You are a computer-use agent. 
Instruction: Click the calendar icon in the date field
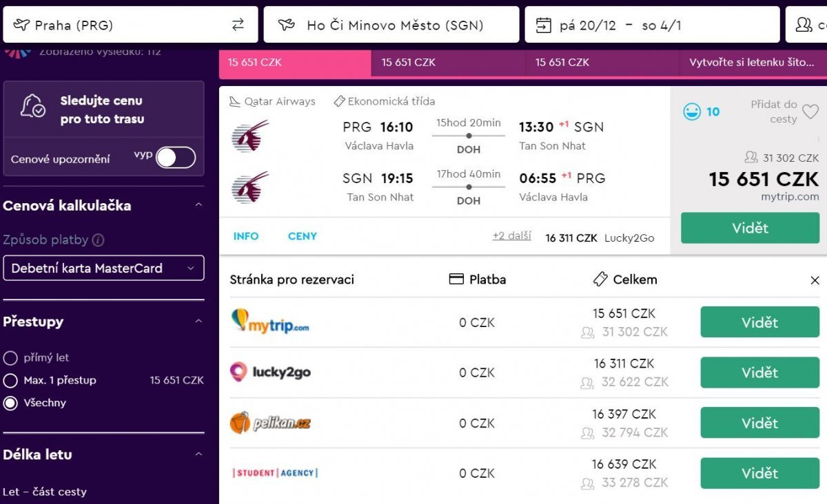[544, 25]
